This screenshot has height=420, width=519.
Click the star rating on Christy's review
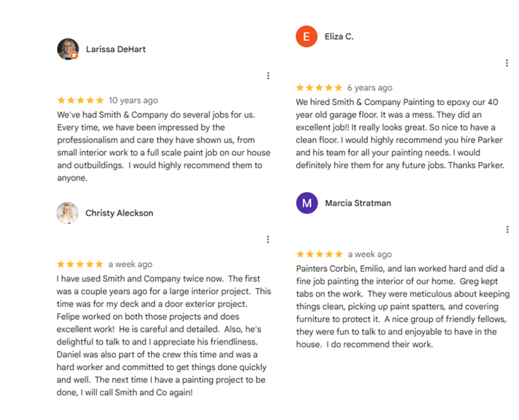pyautogui.click(x=80, y=264)
